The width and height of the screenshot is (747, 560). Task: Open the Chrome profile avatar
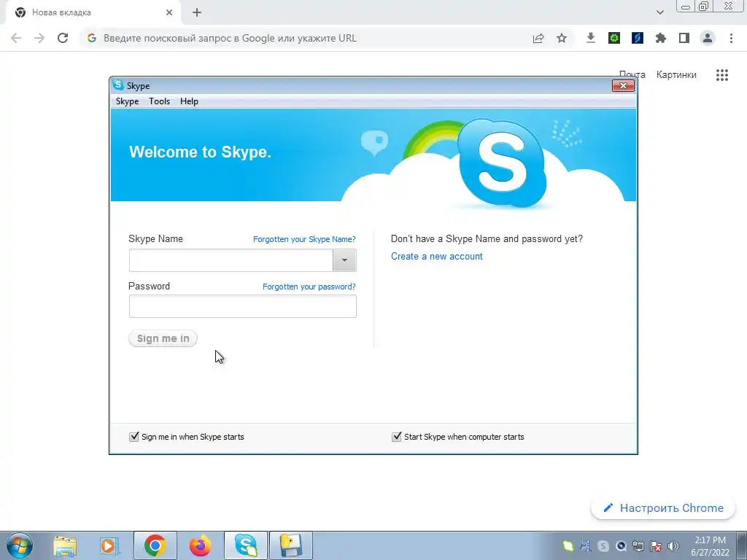pyautogui.click(x=708, y=38)
